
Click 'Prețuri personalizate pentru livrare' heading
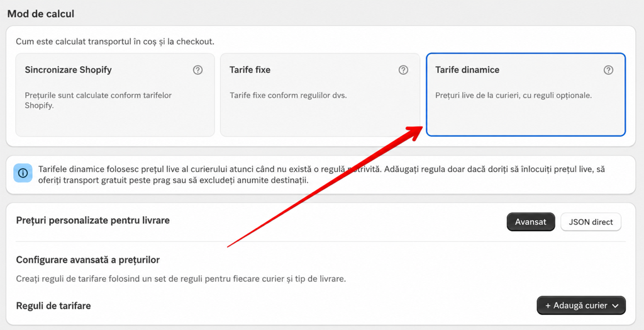click(x=93, y=220)
